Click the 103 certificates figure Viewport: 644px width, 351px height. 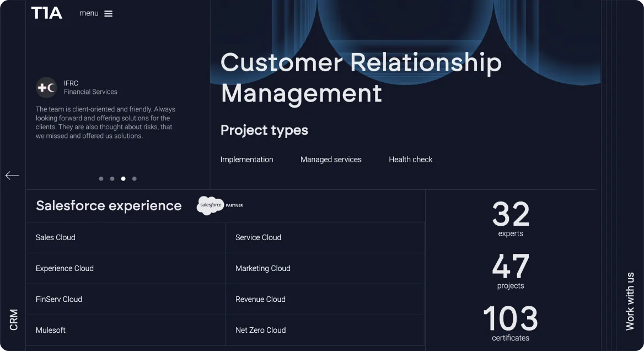point(511,323)
